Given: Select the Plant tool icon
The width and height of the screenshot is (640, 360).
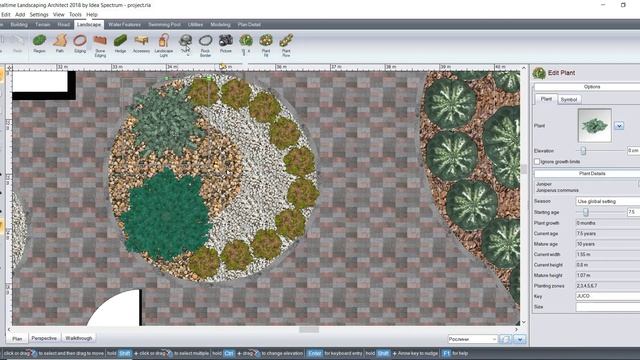Looking at the screenshot, I should tap(246, 41).
